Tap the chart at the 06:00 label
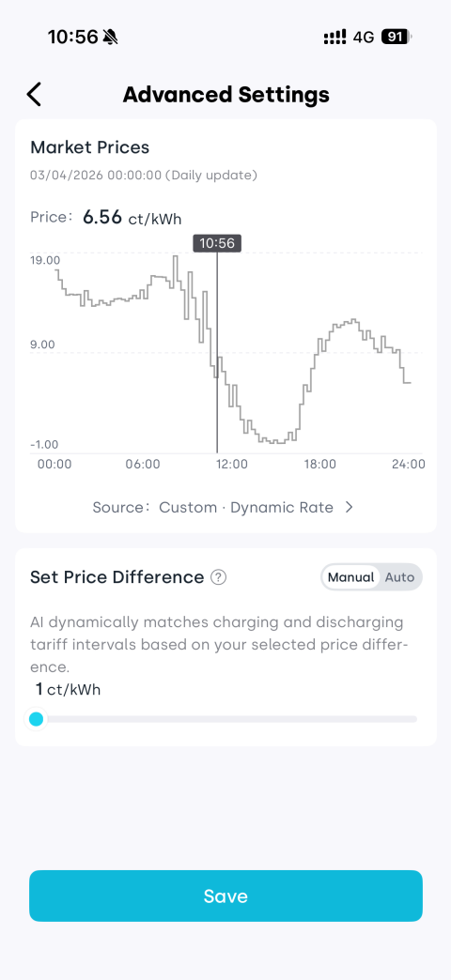Image resolution: width=451 pixels, height=980 pixels. click(142, 465)
